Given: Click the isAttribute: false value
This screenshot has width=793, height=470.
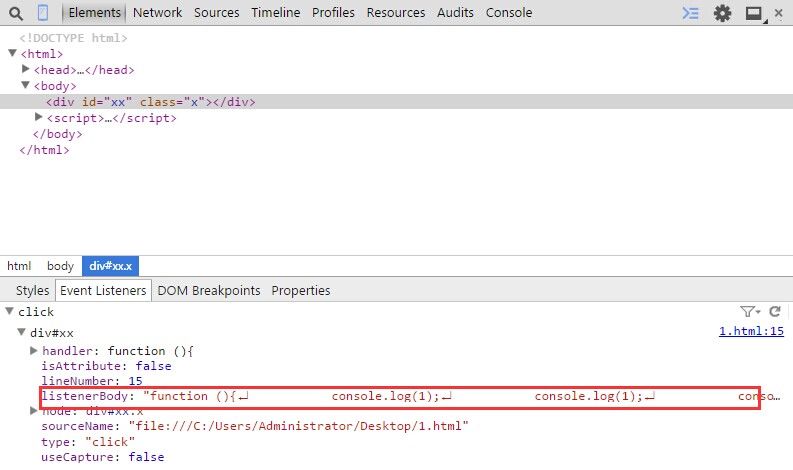Looking at the screenshot, I should (153, 366).
